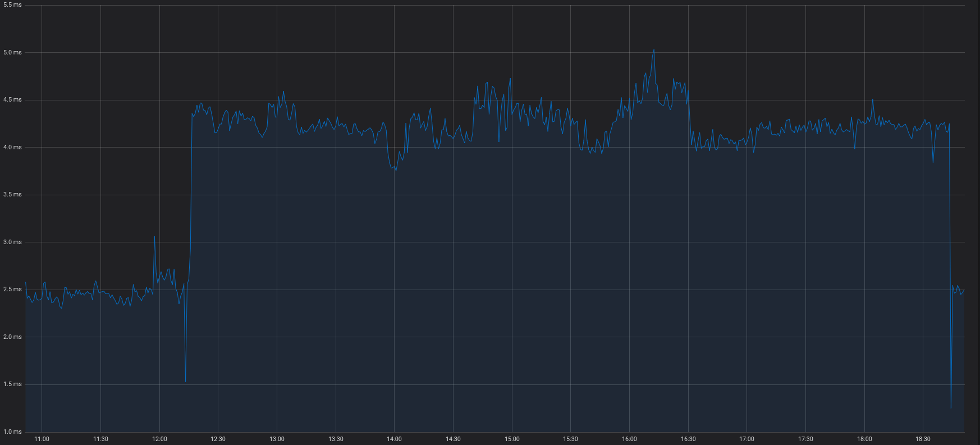Click the 17:30 time axis label
980x445 pixels.
click(805, 439)
